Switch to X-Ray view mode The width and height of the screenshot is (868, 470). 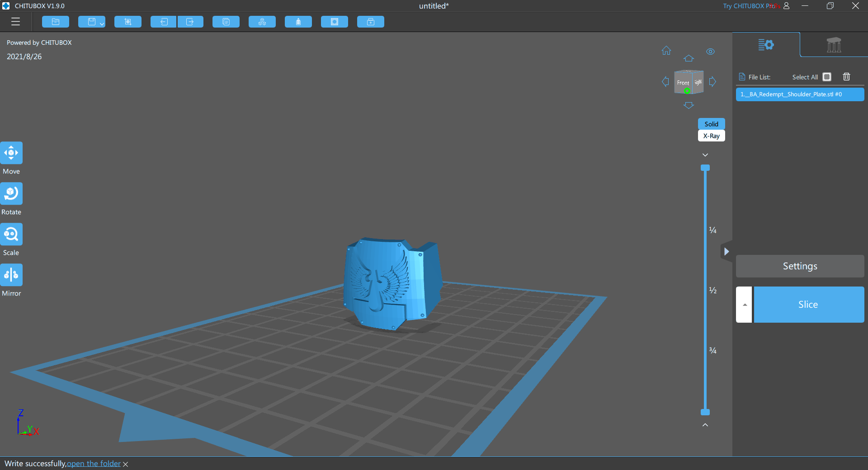(x=711, y=136)
